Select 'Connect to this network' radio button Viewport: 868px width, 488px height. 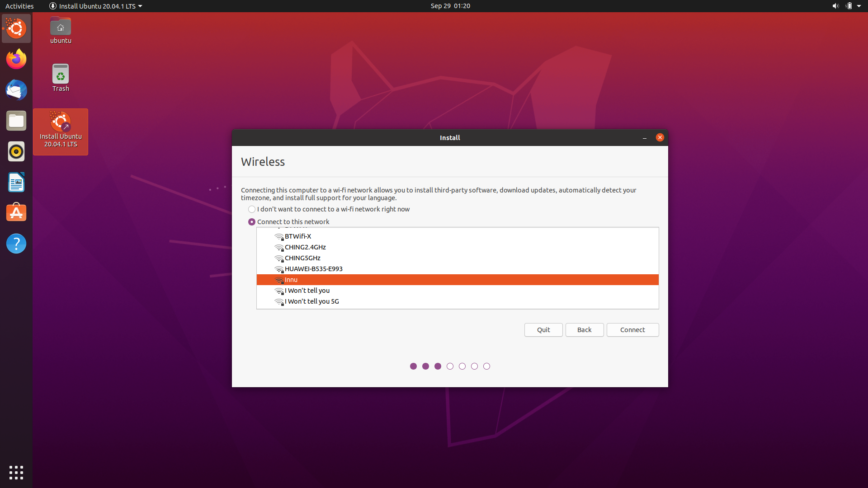[x=252, y=222]
